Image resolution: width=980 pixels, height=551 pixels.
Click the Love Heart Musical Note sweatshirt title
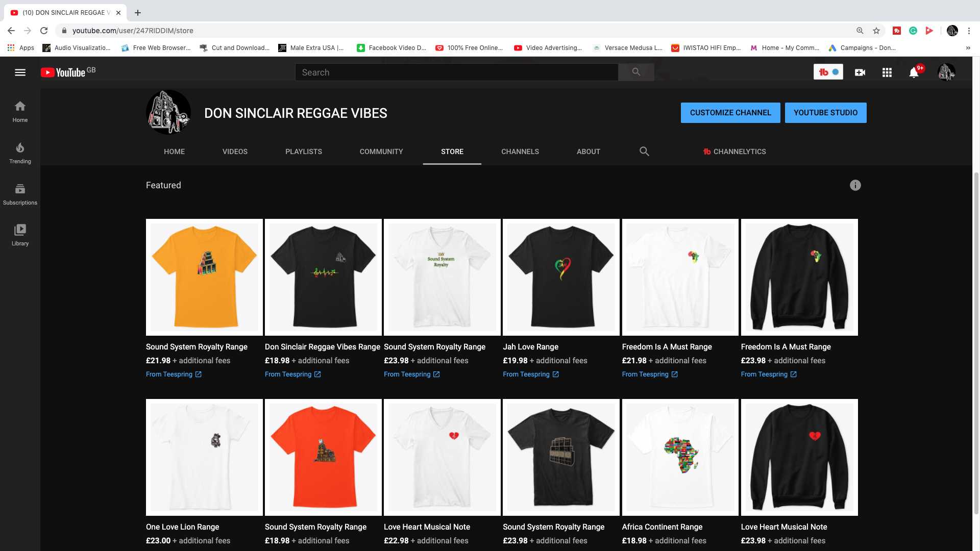click(784, 527)
